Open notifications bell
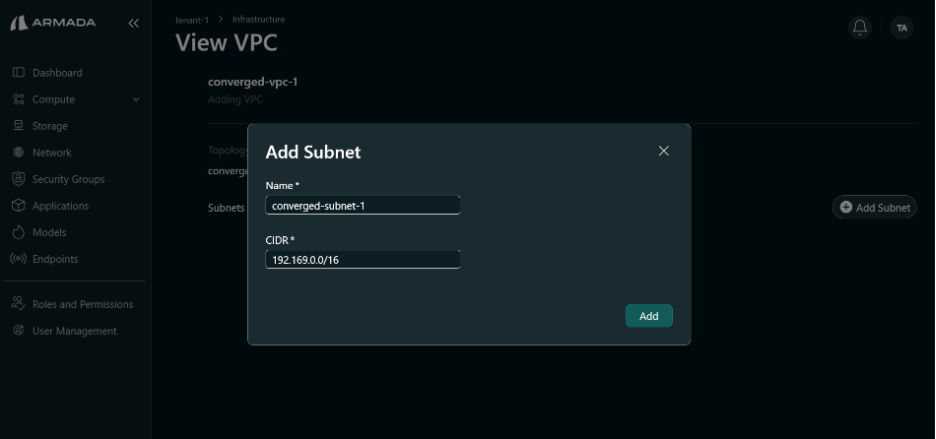936x439 pixels. [860, 27]
